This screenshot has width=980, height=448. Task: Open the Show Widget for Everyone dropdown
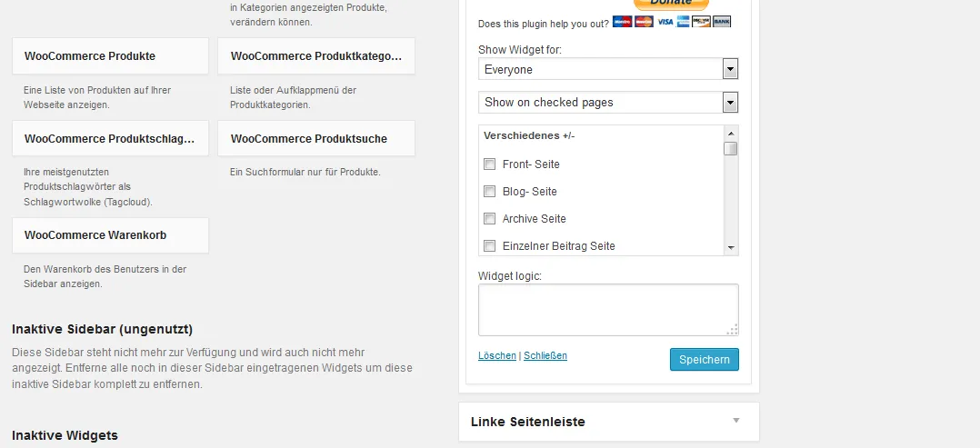point(608,69)
